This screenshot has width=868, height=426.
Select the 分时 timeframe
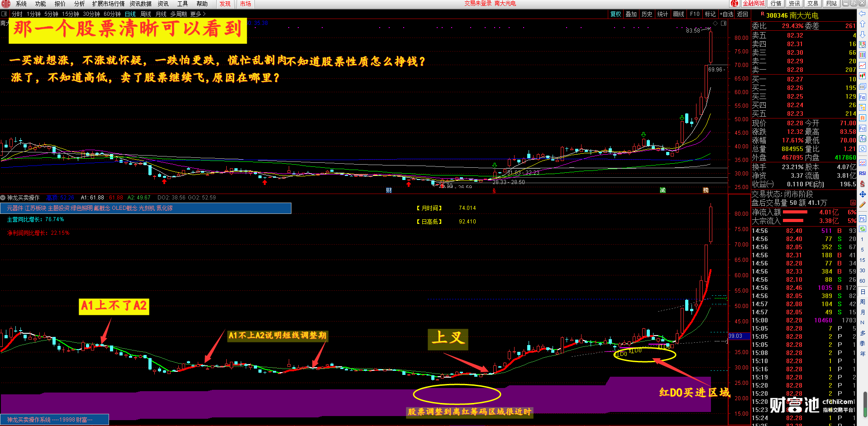(17, 14)
